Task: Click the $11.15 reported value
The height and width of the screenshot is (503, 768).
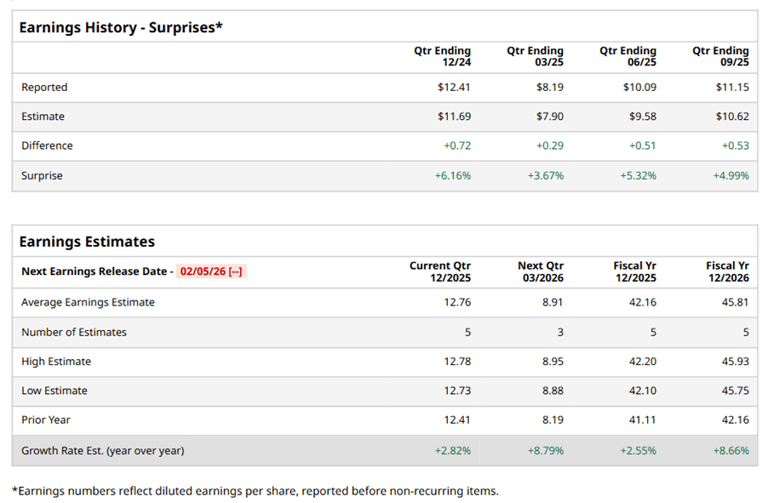Action: [731, 87]
